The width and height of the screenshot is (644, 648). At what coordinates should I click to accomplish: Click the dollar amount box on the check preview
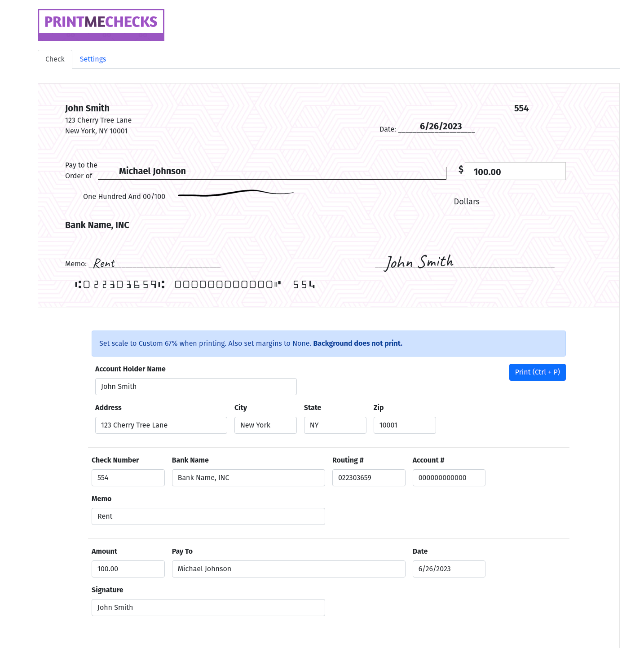click(515, 171)
